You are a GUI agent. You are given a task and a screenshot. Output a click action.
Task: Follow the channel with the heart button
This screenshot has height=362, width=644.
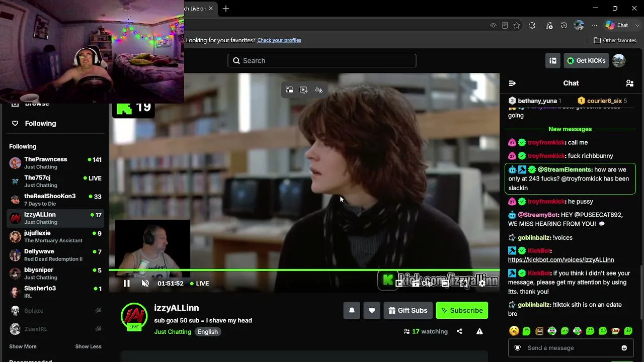click(372, 311)
